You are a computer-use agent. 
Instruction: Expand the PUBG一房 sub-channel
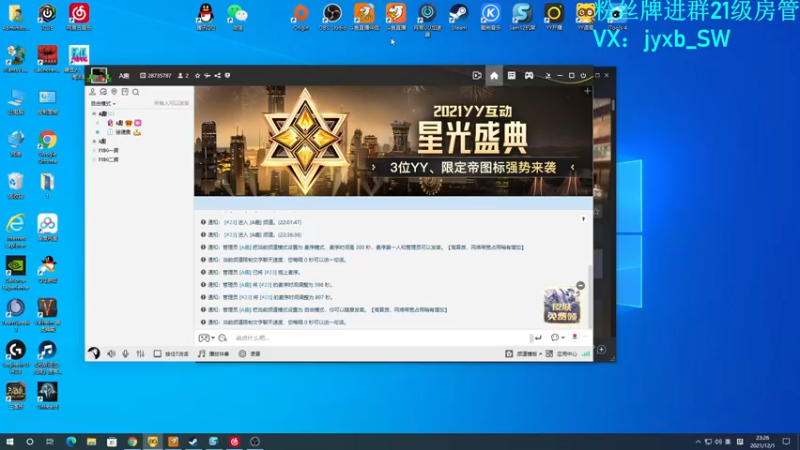(94, 151)
